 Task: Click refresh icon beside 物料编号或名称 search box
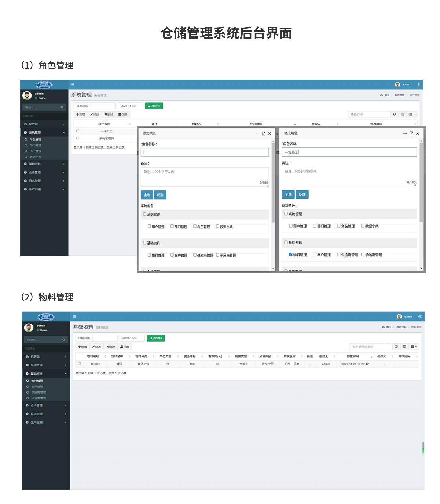[x=396, y=346]
